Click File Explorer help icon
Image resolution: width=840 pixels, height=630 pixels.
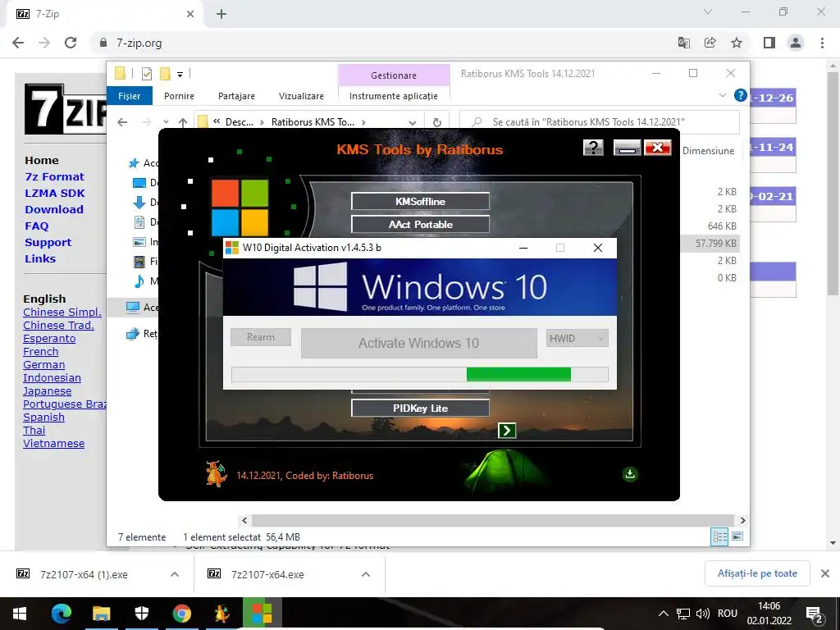click(741, 95)
